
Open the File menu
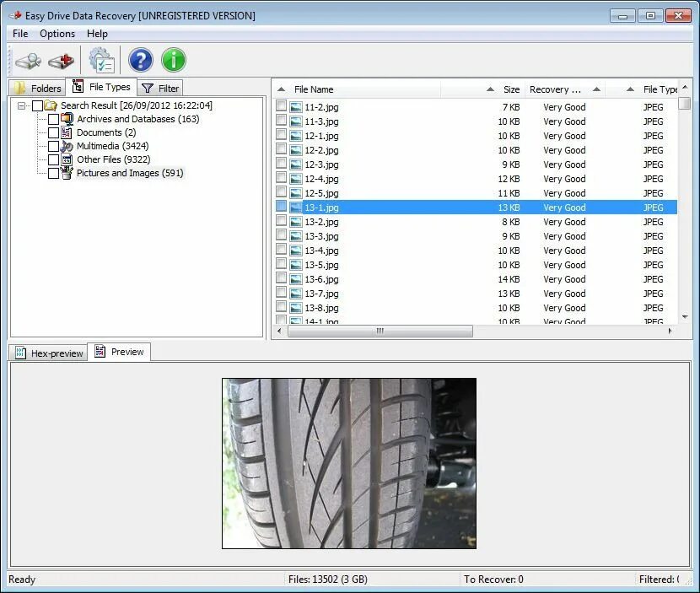click(x=20, y=34)
